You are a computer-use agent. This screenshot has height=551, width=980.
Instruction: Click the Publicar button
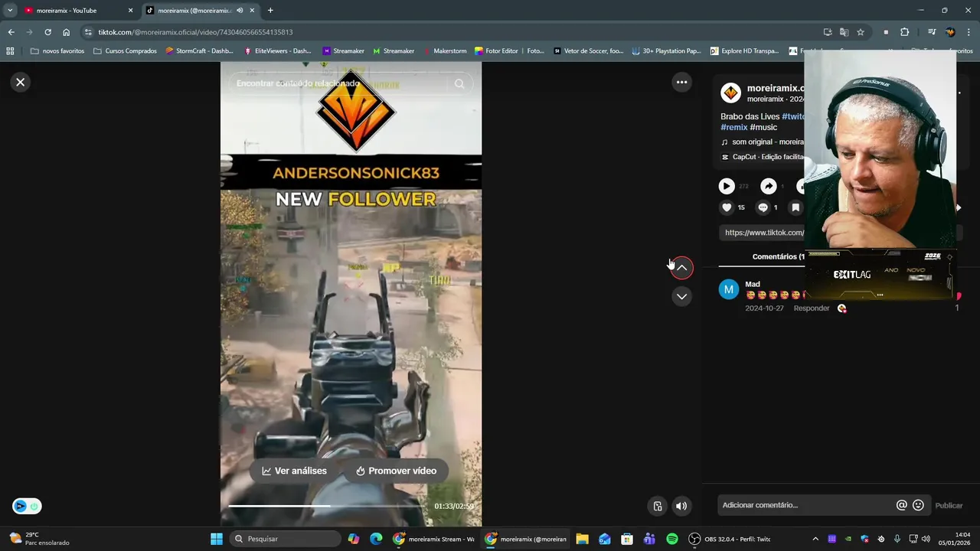pos(949,505)
